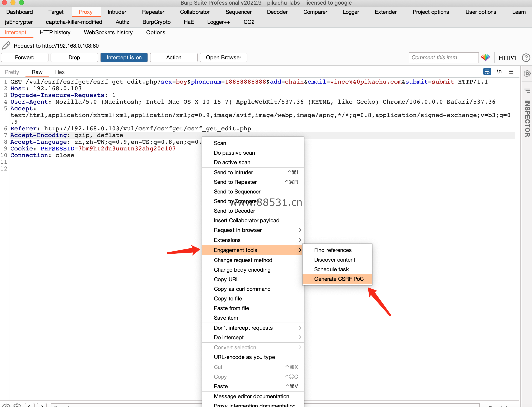Open the HaE extension tab
The image size is (532, 407).
(189, 22)
